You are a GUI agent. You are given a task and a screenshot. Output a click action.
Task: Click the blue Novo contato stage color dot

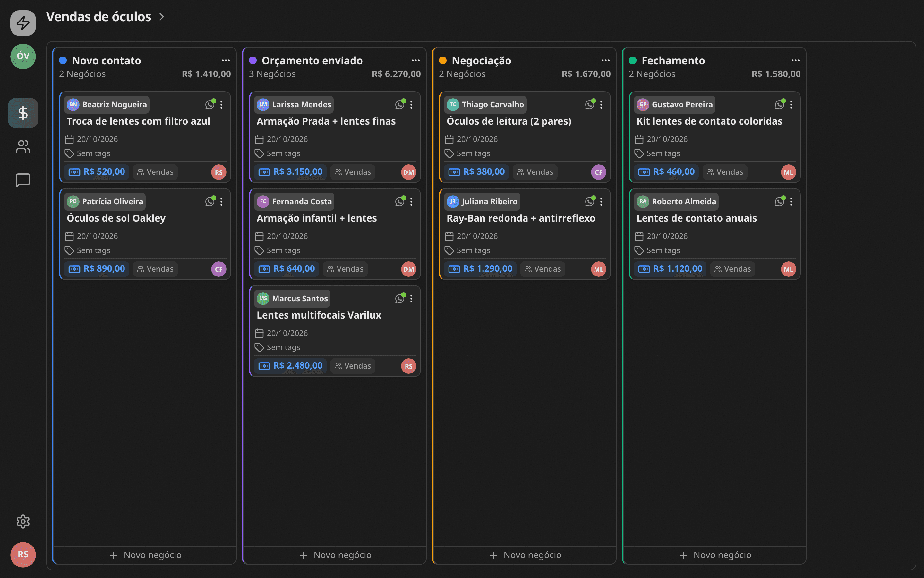63,60
